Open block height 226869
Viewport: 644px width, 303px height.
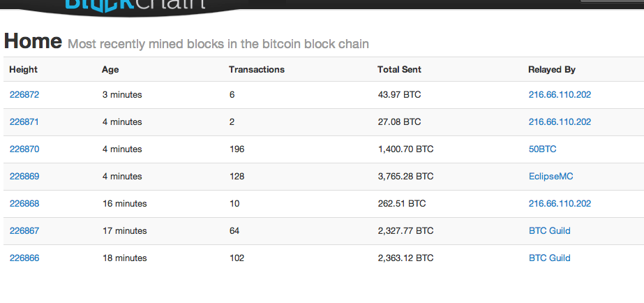tap(24, 177)
